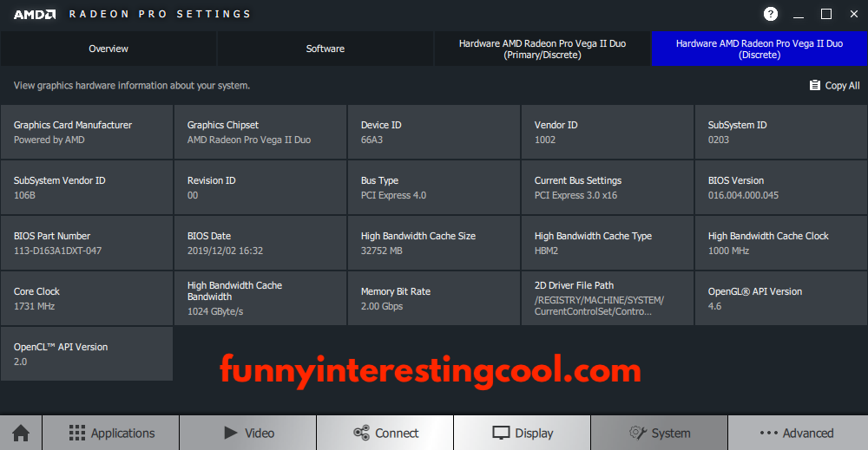Click the Core Clock 1731 MHz tile
This screenshot has height=450, width=868.
pyautogui.click(x=87, y=298)
